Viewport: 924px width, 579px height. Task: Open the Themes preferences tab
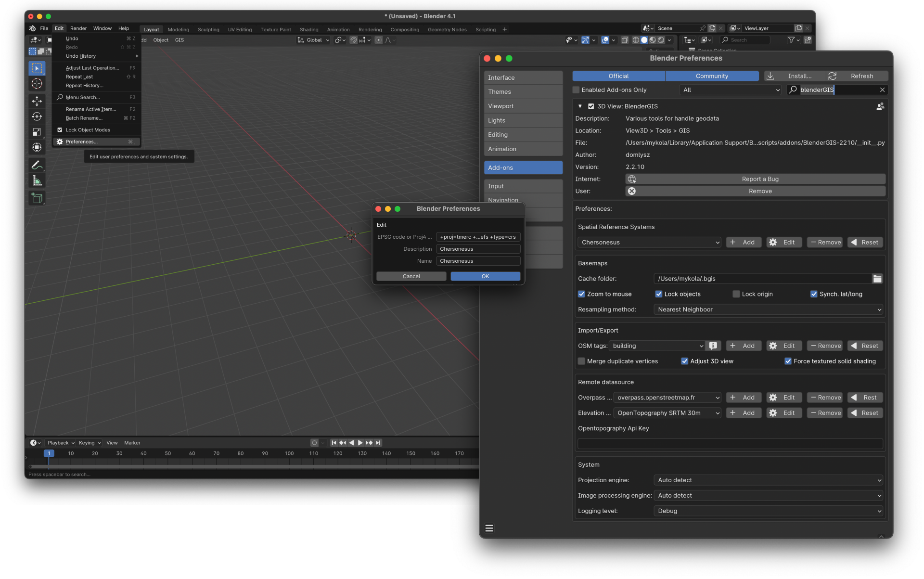coord(523,91)
